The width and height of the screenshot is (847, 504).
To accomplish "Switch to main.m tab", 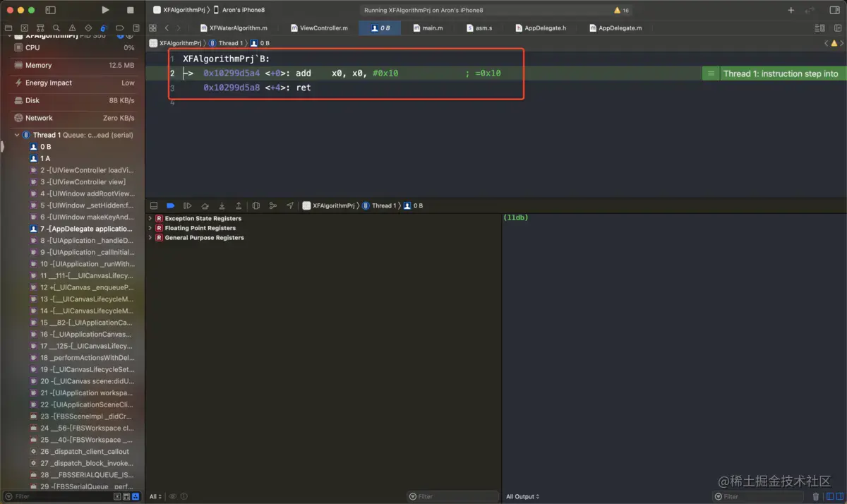I will click(x=428, y=28).
